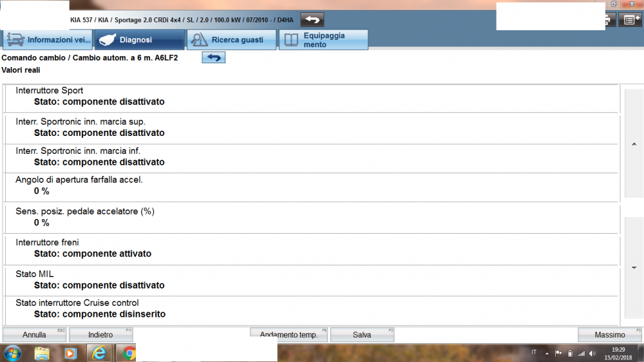This screenshot has width=644, height=362.
Task: Open Internet Explorer from the taskbar
Action: [99, 354]
